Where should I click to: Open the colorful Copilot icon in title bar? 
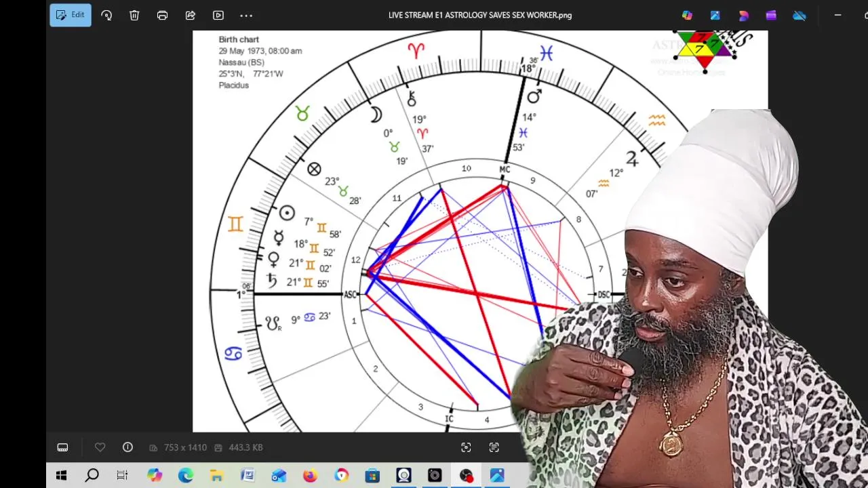688,15
